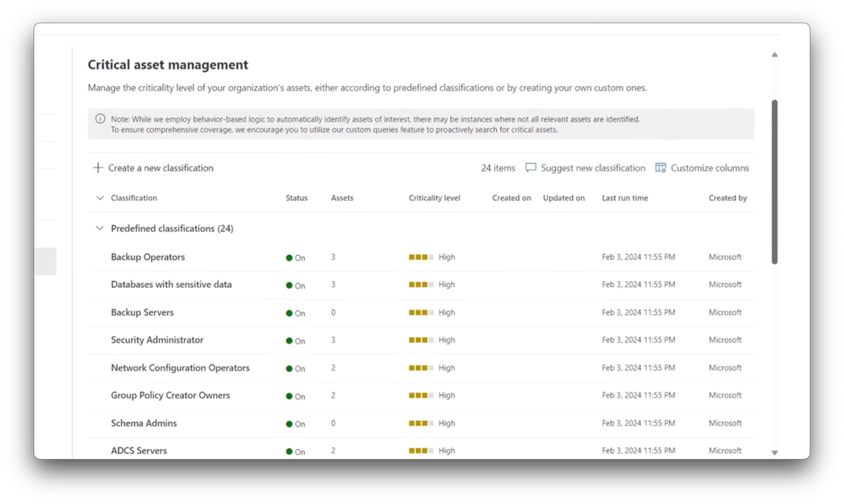This screenshot has height=504, width=844.
Task: Click the Suggest new classification chat icon
Action: pos(531,168)
